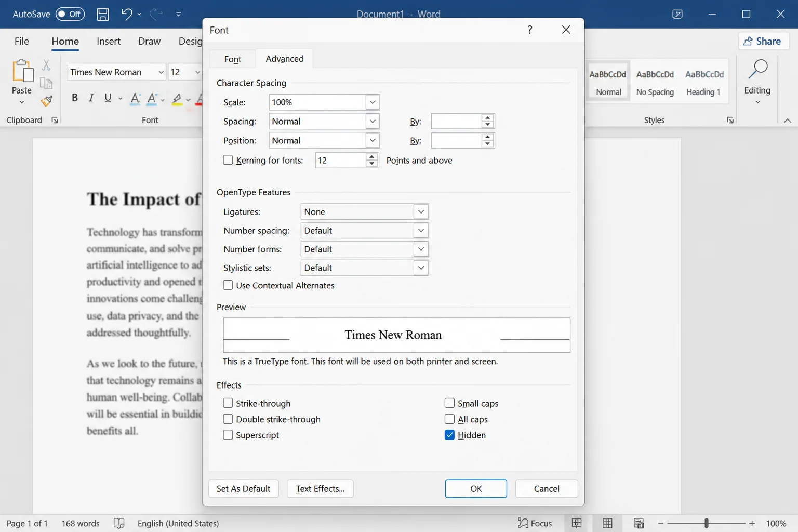798x532 pixels.
Task: Select the Format Painter brush icon
Action: [x=47, y=101]
